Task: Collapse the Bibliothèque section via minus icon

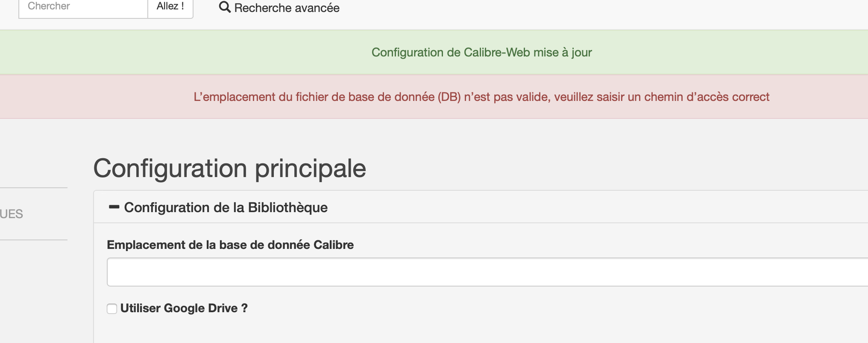Action: point(114,207)
